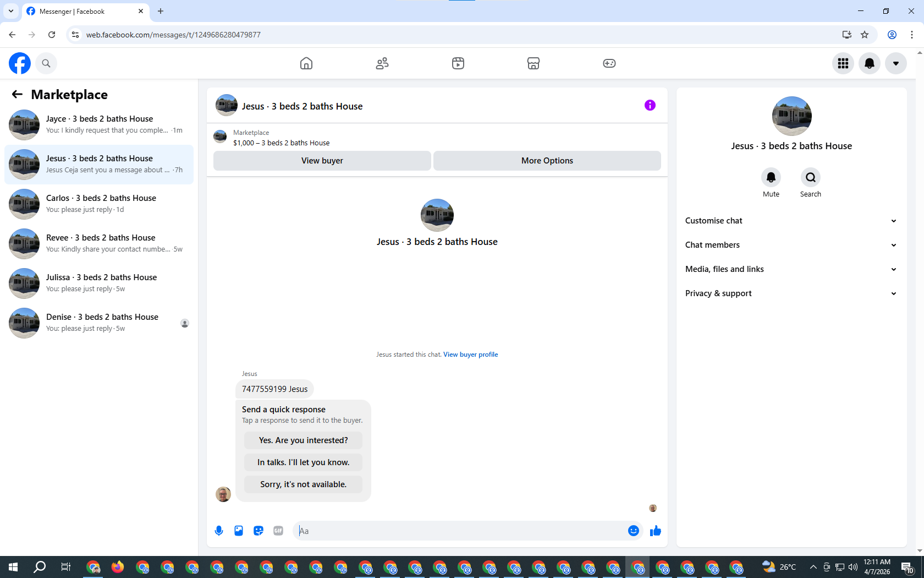The height and width of the screenshot is (578, 924).
Task: Open the GIF picker icon
Action: pyautogui.click(x=278, y=531)
